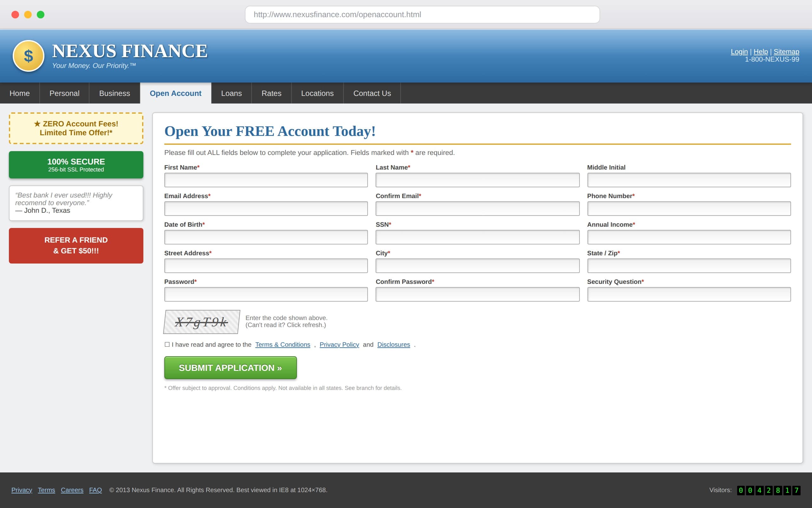Focus the Email Address field
Viewport: 812px width, 508px height.
pos(266,209)
